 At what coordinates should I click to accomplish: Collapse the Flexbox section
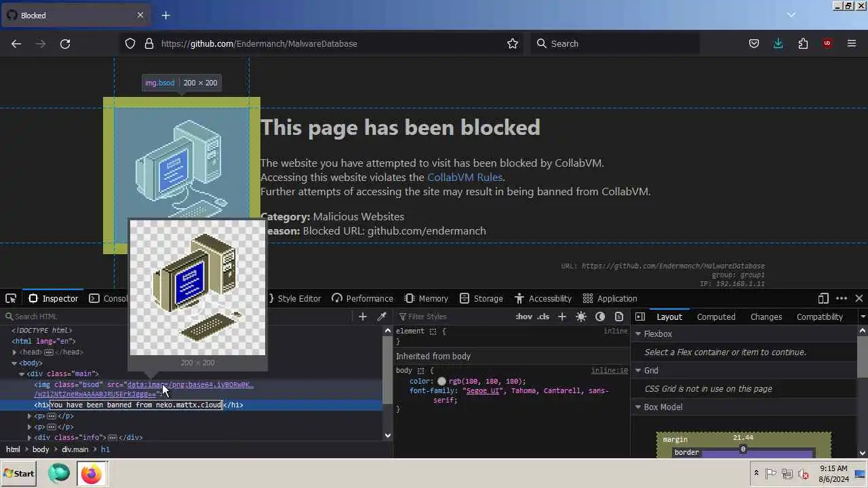(638, 334)
